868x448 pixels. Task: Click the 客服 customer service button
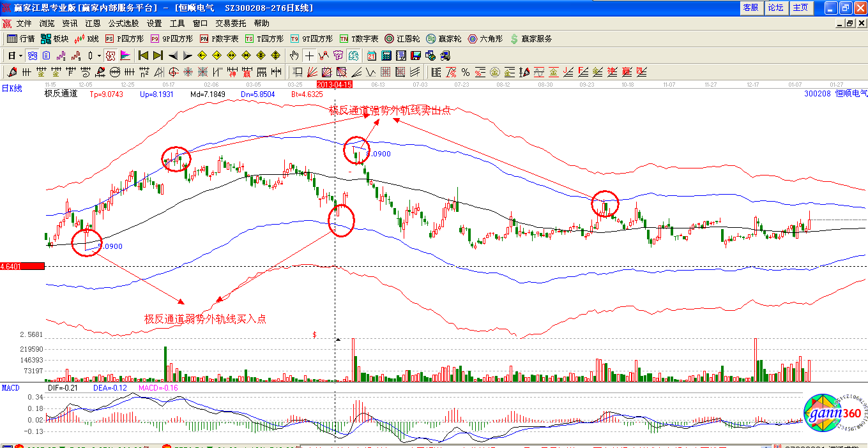[750, 8]
